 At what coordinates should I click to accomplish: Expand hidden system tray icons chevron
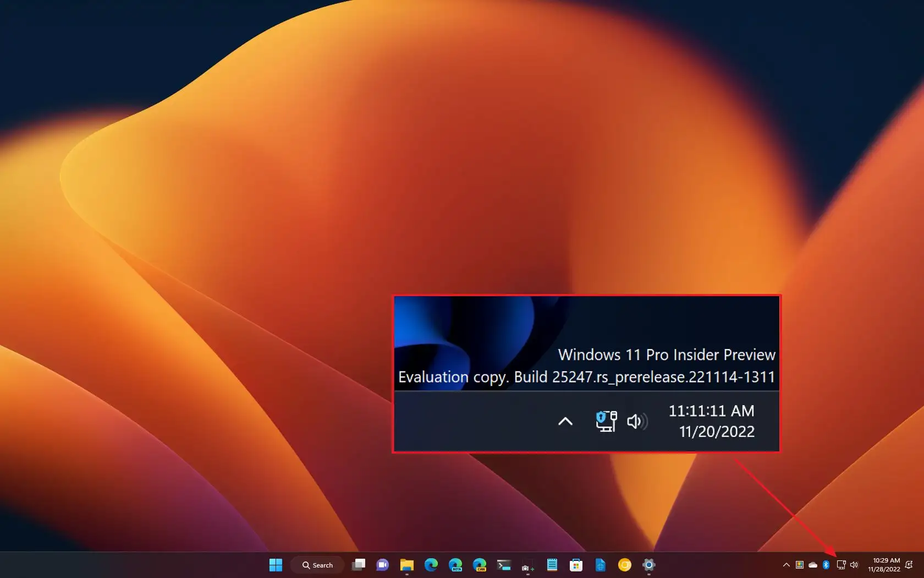click(786, 565)
